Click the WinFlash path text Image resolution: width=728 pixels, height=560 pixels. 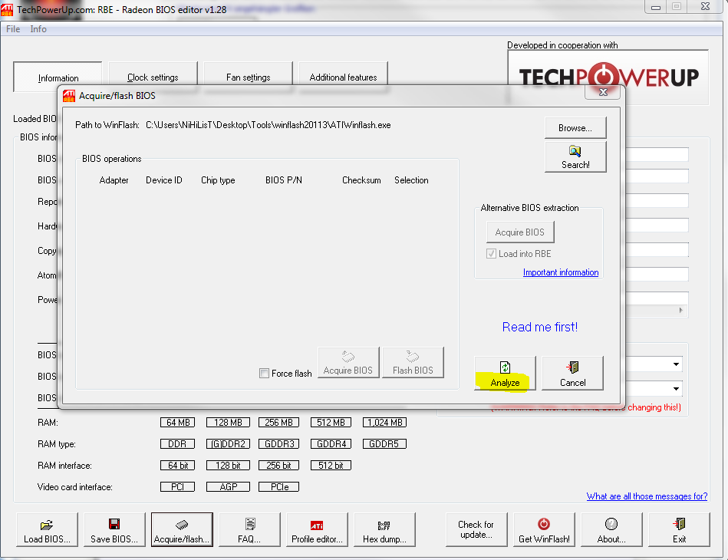(x=268, y=125)
